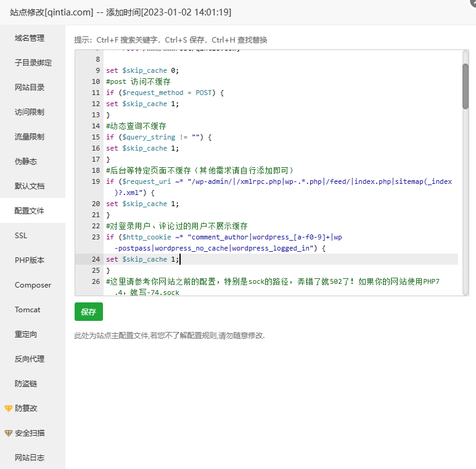Image resolution: width=476 pixels, height=469 pixels.
Task: Go to 重定向 settings
Action: (26, 334)
